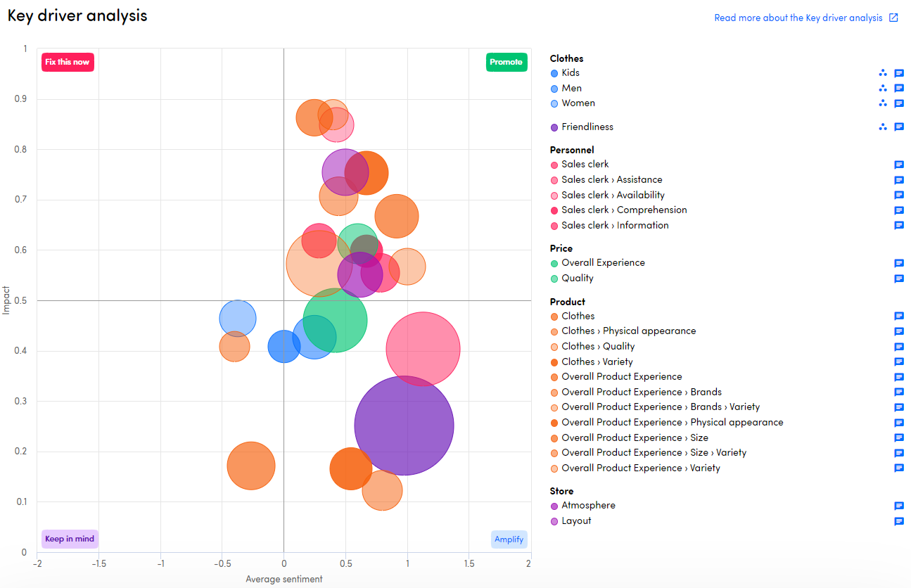Toggle Overall Product Experience › Brands legend
Screen dimensions: 911x588
click(641, 392)
